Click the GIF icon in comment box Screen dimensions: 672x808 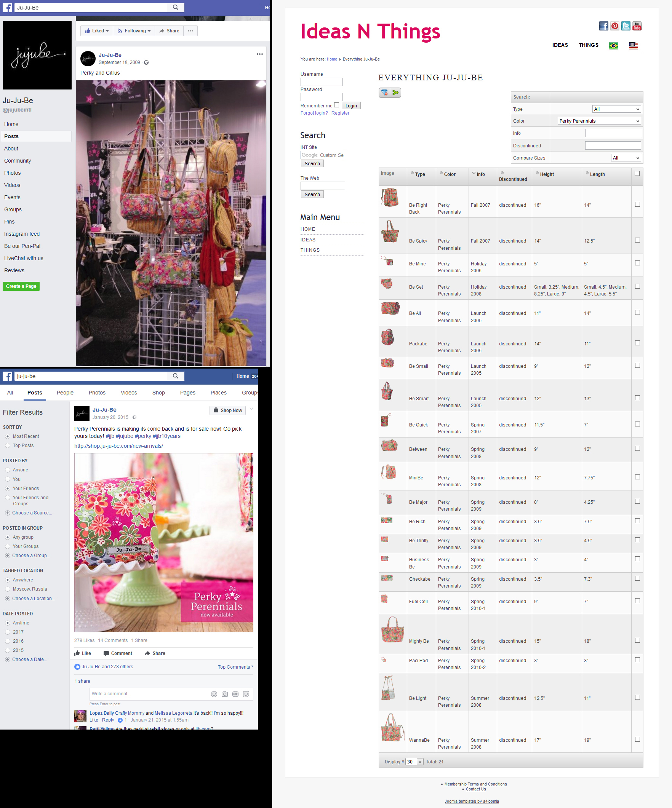[235, 694]
